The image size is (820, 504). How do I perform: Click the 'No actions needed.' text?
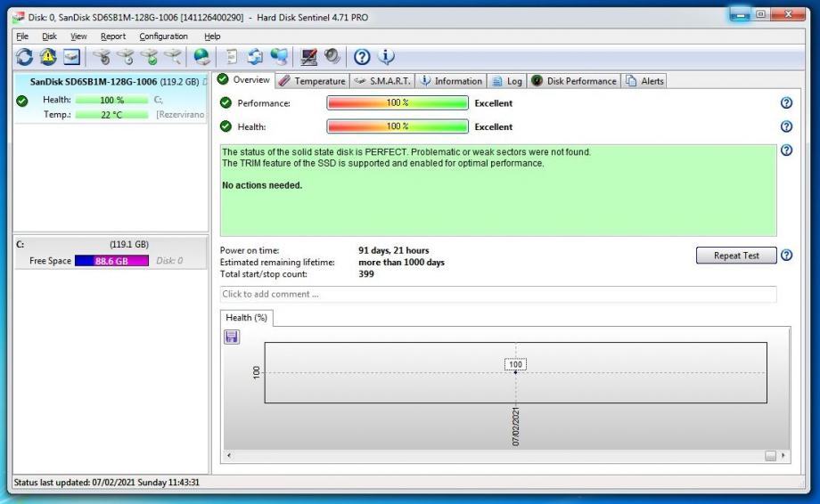click(x=262, y=185)
